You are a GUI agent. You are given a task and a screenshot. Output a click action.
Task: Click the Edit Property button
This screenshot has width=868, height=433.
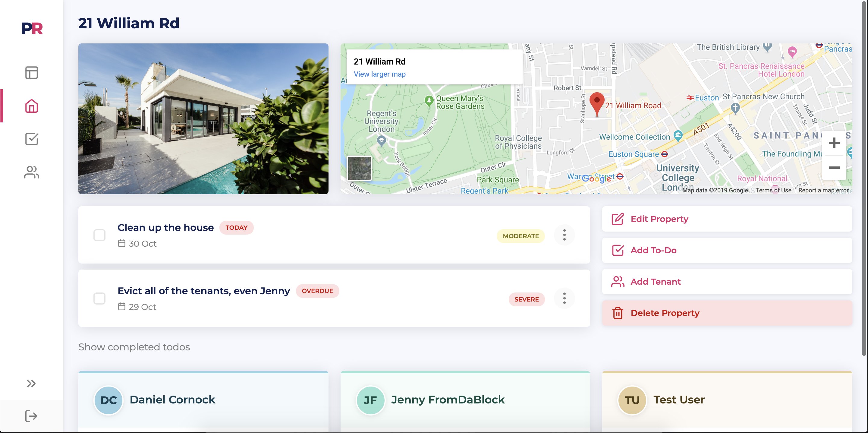click(x=727, y=219)
